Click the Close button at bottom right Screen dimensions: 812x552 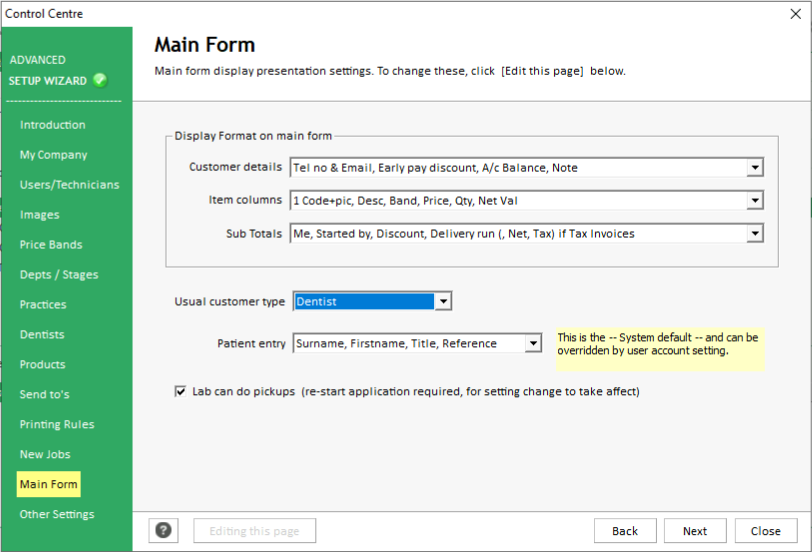coord(766,531)
